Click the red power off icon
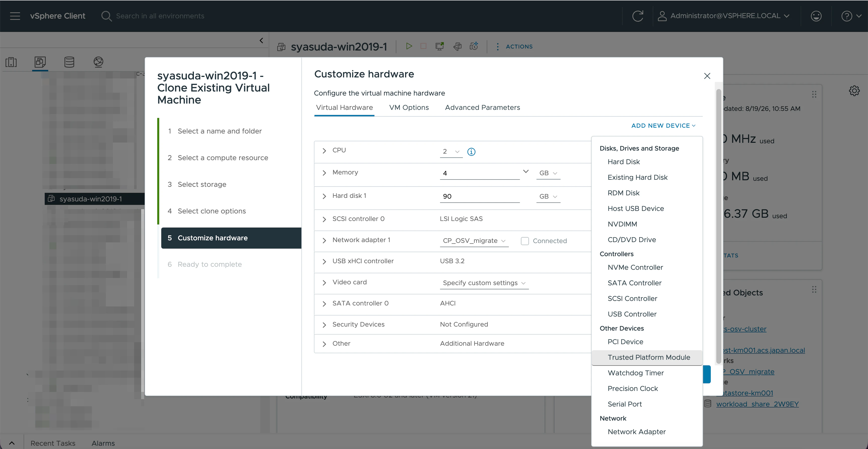The height and width of the screenshot is (449, 868). (423, 46)
